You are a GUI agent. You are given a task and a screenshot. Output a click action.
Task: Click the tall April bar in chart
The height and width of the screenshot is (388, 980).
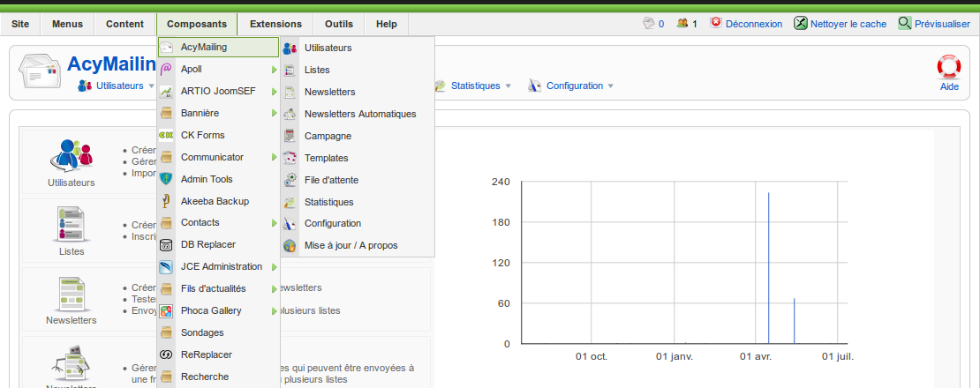(x=768, y=267)
